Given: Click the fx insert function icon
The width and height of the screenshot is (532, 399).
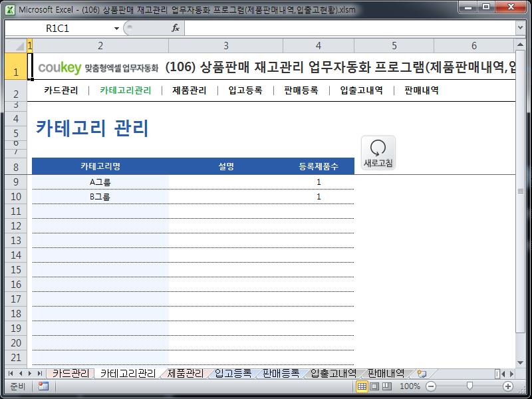Looking at the screenshot, I should (175, 28).
